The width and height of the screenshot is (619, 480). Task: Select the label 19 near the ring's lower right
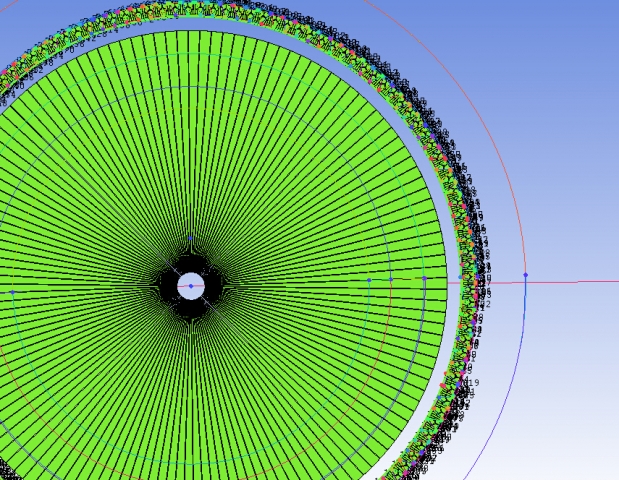point(472,383)
